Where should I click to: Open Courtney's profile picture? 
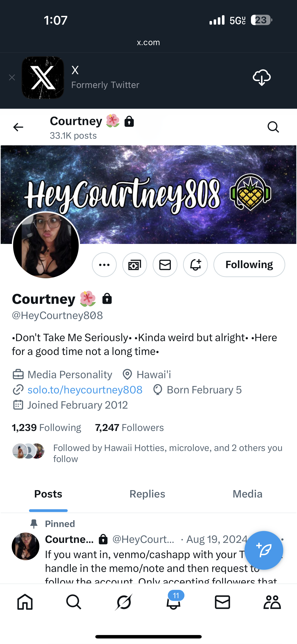(46, 245)
